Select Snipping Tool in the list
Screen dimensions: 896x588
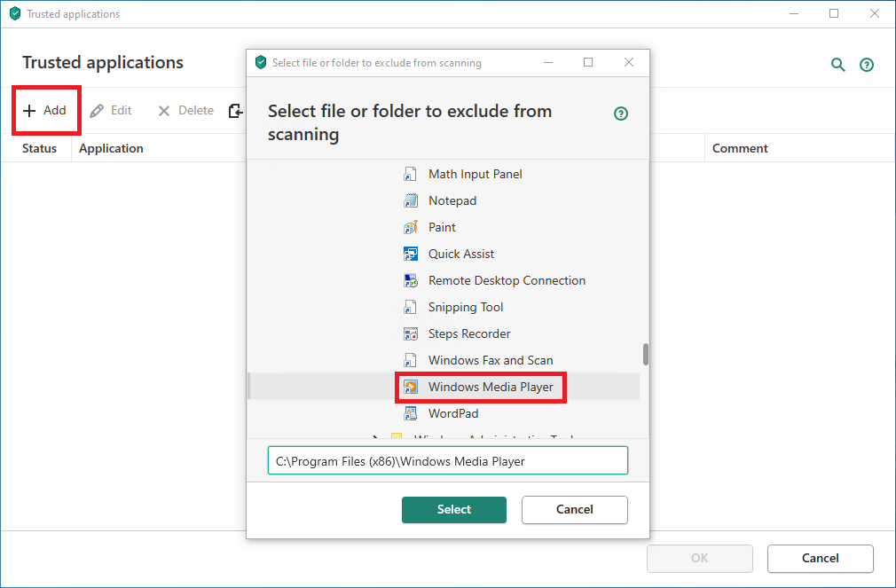click(x=465, y=308)
